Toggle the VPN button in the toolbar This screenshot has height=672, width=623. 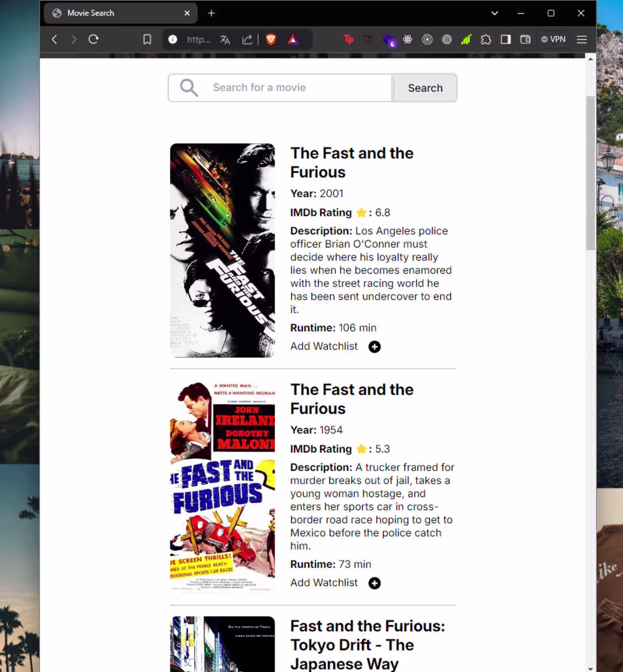pyautogui.click(x=553, y=39)
